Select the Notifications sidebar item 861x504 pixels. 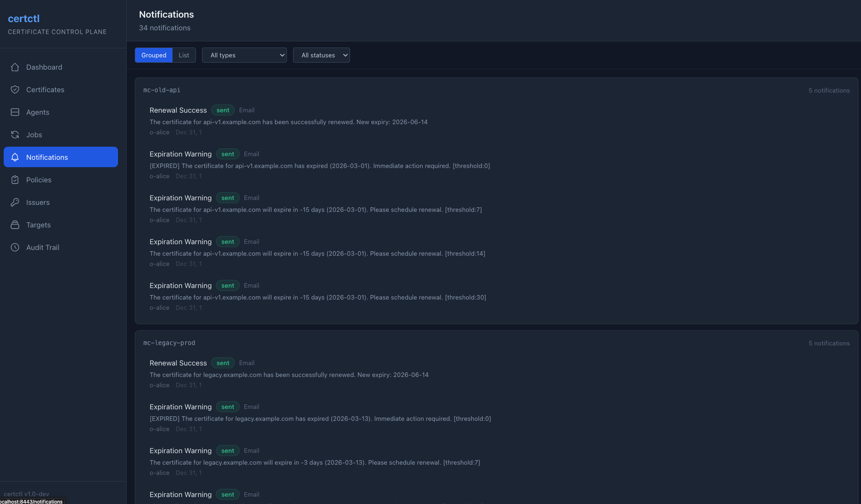[x=61, y=157]
